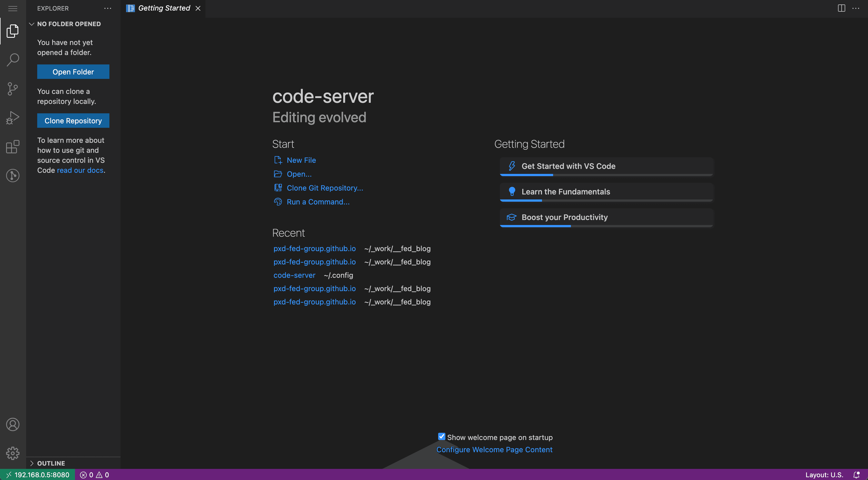Click the ~/.config path text
The height and width of the screenshot is (480, 868).
coord(338,275)
